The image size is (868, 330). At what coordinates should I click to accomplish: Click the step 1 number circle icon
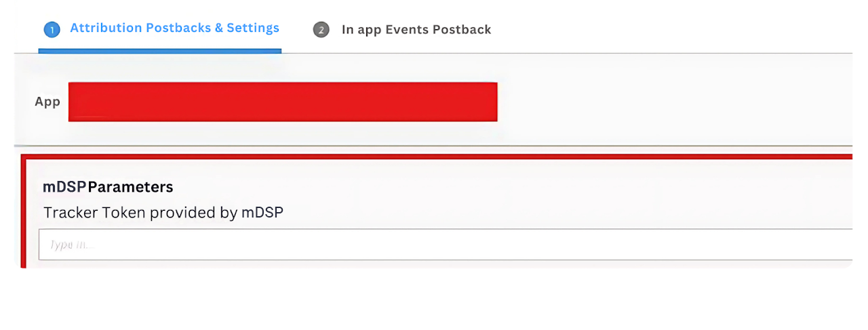click(52, 29)
